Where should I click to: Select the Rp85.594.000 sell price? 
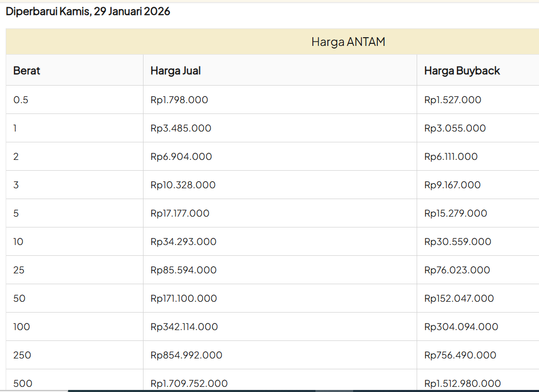click(183, 270)
